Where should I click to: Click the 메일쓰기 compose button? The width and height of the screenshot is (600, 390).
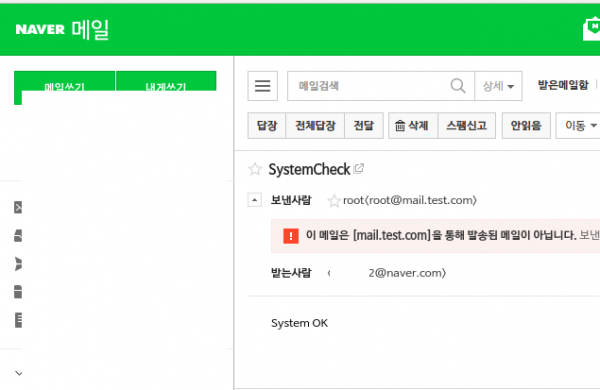click(x=64, y=81)
